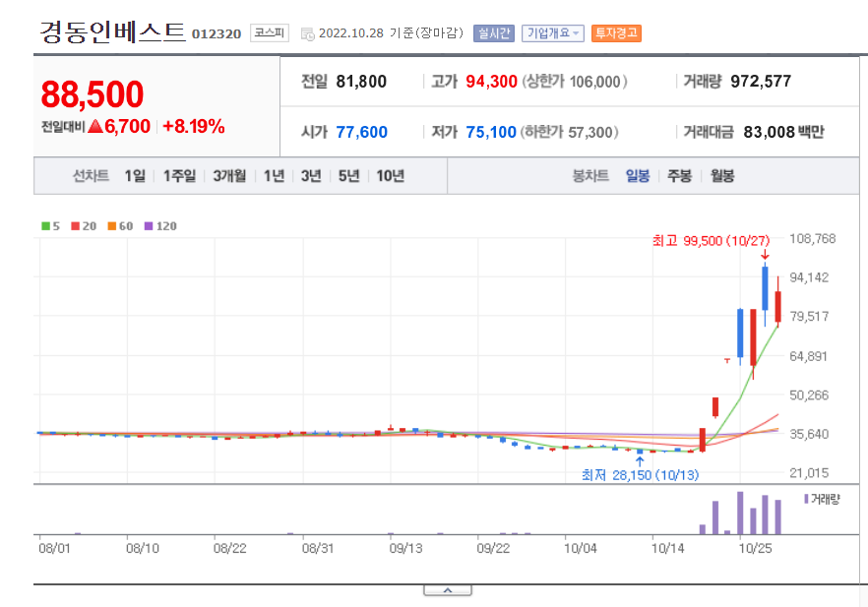This screenshot has width=868, height=607.
Task: Click the 최저 28,150 (10/13) low marker
Action: point(640,475)
